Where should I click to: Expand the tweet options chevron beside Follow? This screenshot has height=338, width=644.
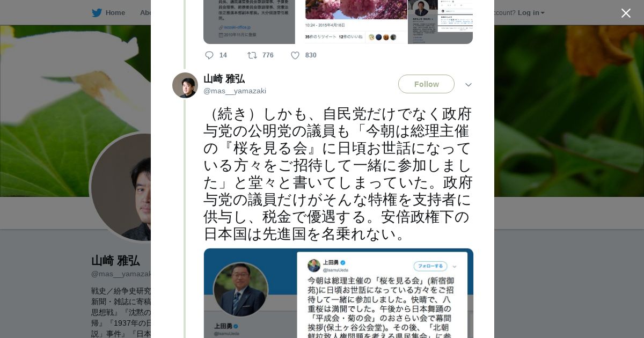pyautogui.click(x=468, y=85)
